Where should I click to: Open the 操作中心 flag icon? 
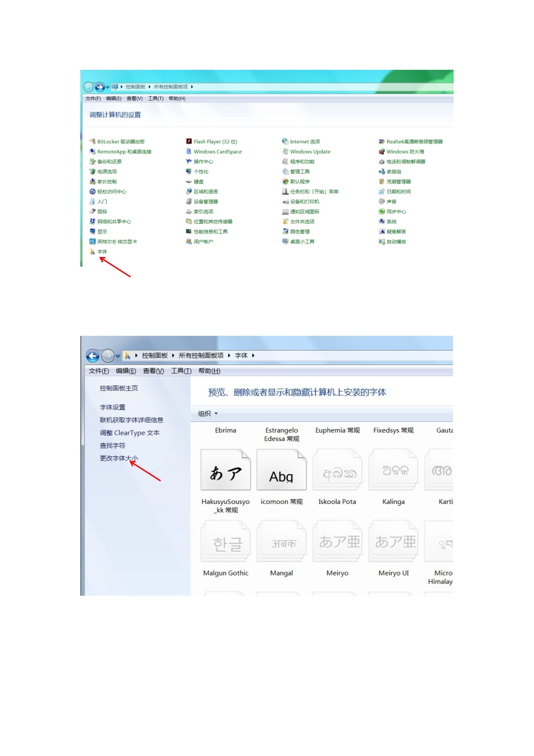pyautogui.click(x=189, y=161)
